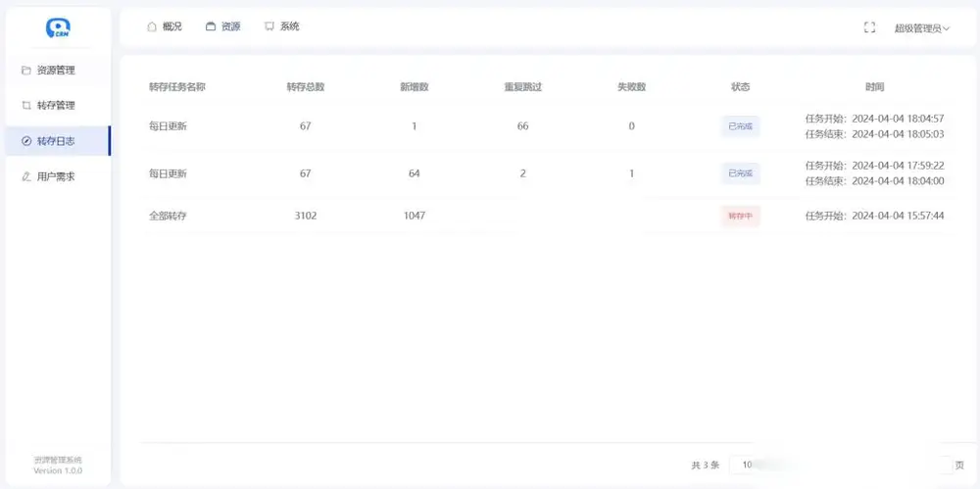Select 转存日志 in the sidebar
The height and width of the screenshot is (489, 980).
tap(58, 141)
